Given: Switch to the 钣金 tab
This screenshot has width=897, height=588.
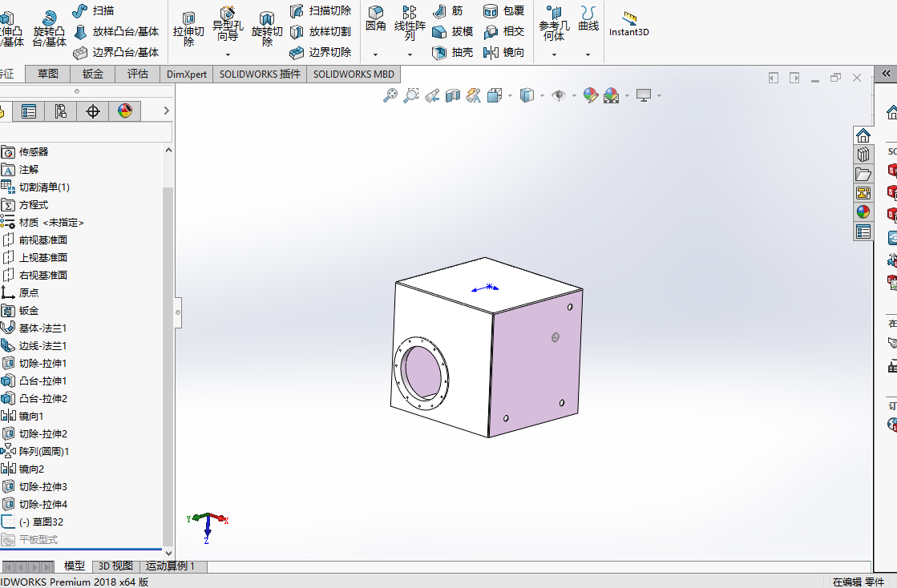Looking at the screenshot, I should click(x=93, y=74).
